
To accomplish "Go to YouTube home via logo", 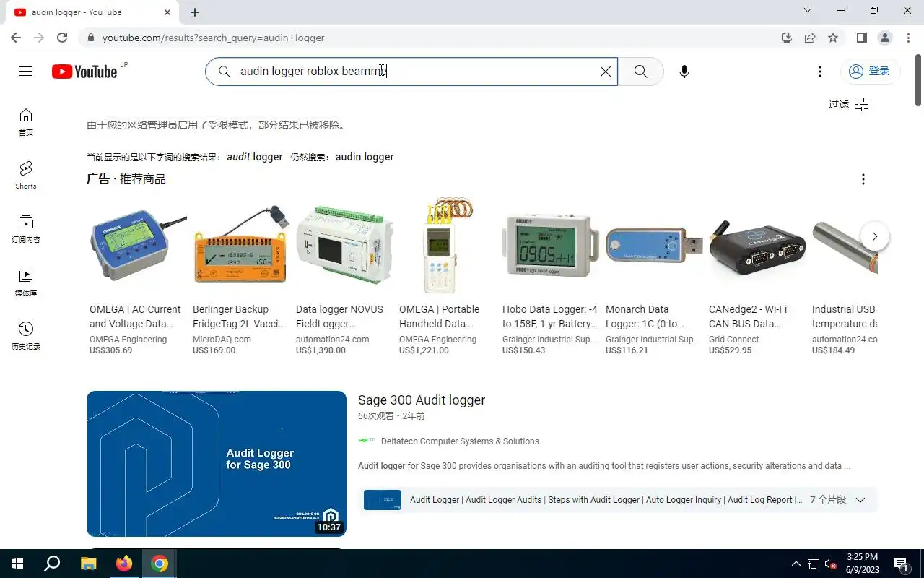I will click(84, 71).
